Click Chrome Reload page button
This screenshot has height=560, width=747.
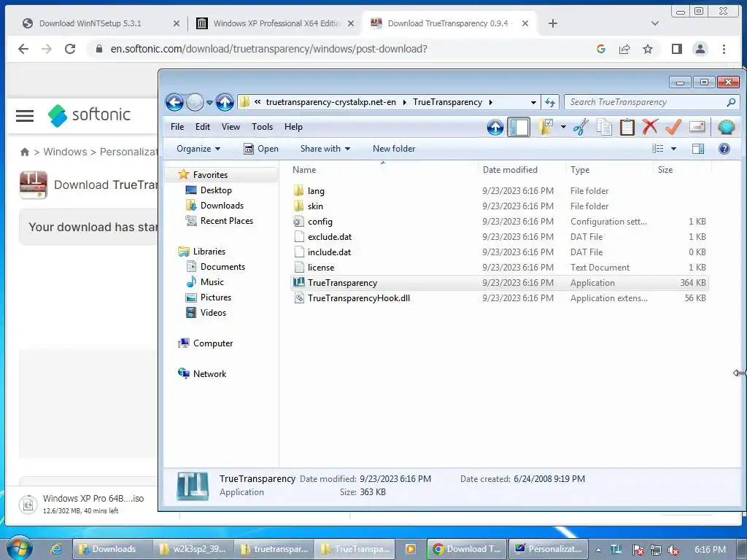pos(70,49)
